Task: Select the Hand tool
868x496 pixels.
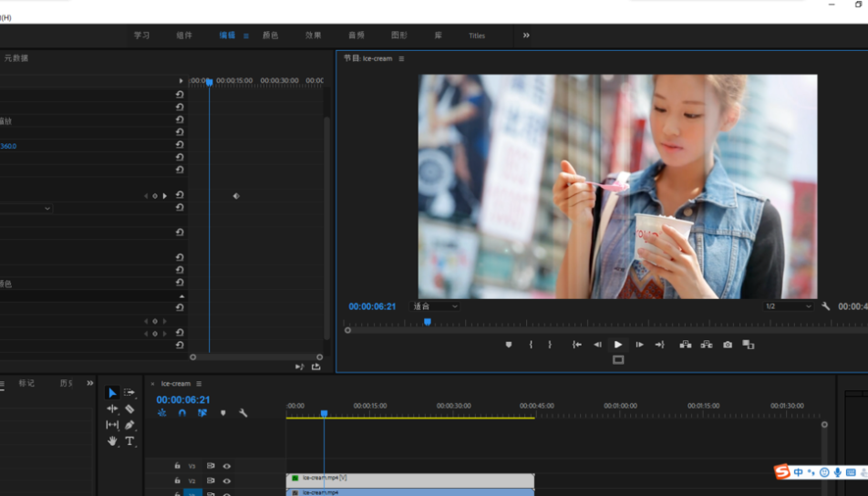Action: coord(112,441)
